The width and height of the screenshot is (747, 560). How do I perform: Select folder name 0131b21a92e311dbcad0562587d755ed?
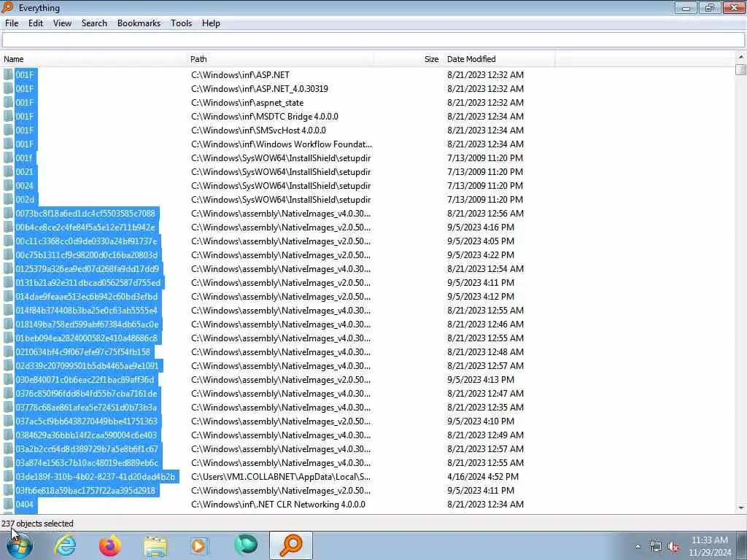pos(88,282)
